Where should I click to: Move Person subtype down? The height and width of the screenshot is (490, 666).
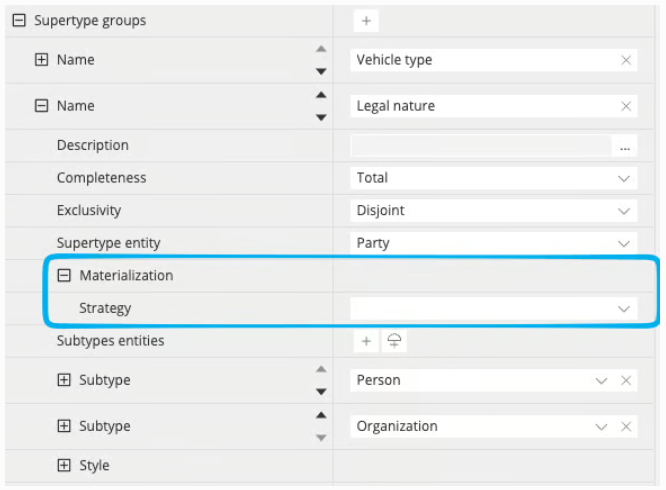point(322,391)
